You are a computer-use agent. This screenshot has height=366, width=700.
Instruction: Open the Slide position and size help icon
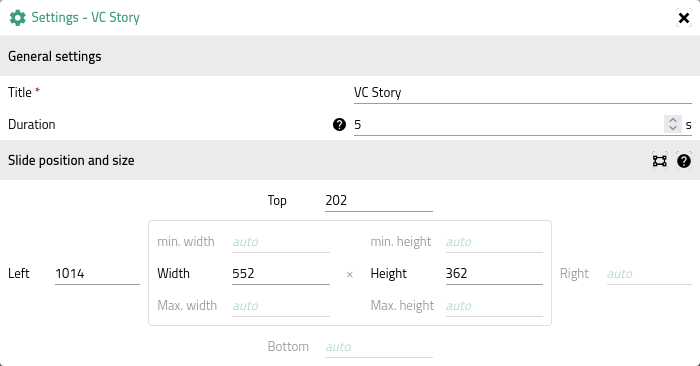tap(683, 161)
